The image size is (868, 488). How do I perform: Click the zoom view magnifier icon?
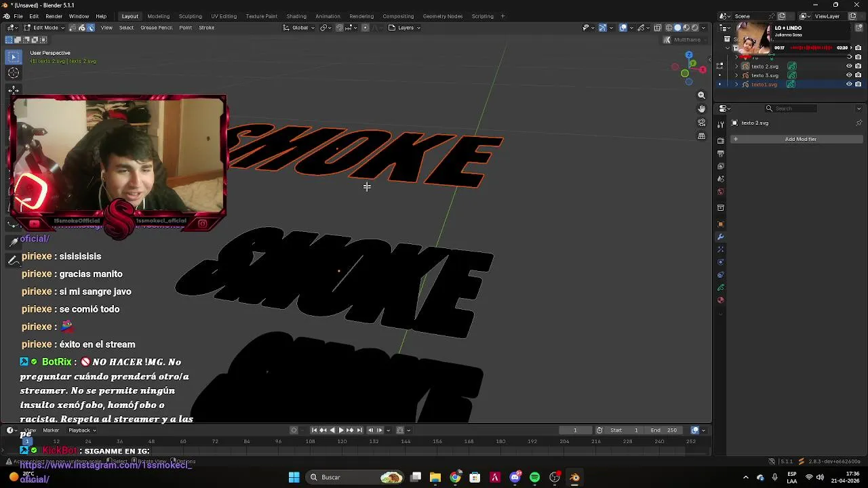701,96
